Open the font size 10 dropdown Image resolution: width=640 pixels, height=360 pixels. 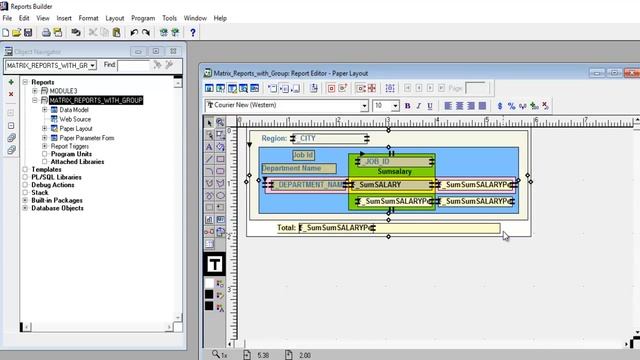click(x=395, y=106)
